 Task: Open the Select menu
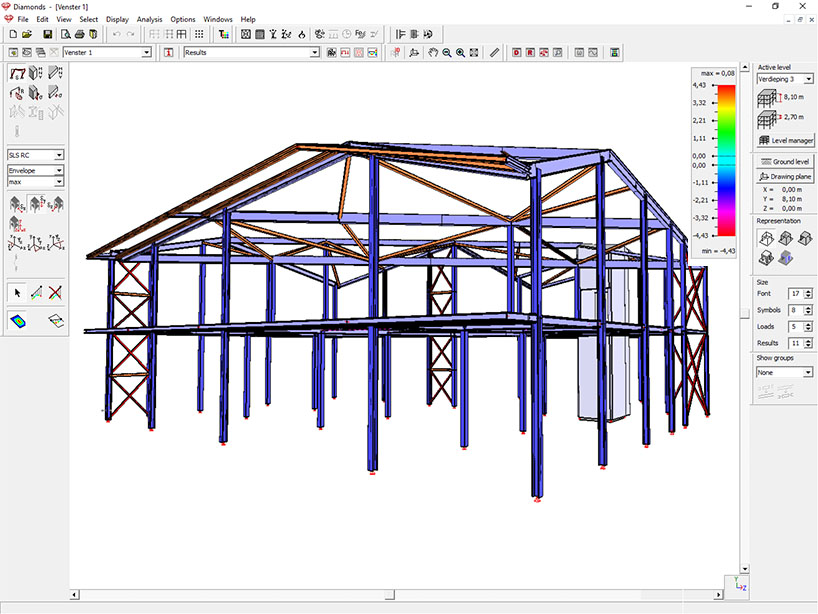(89, 19)
